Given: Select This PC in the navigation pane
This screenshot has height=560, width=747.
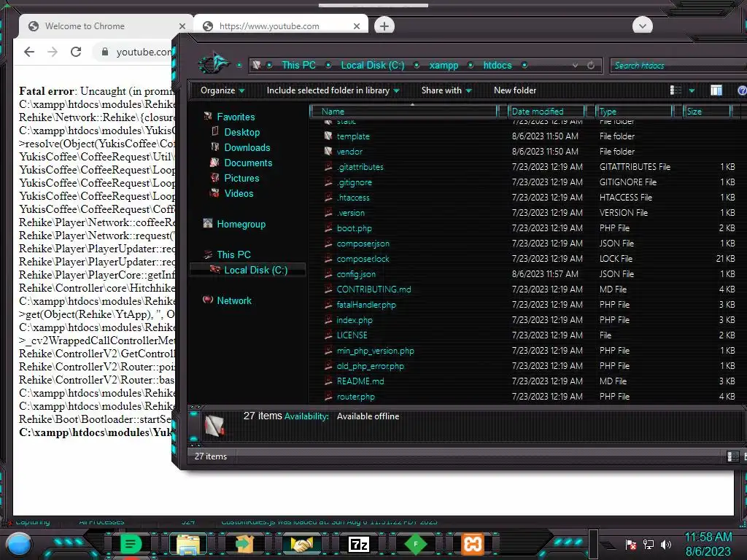Looking at the screenshot, I should coord(233,254).
